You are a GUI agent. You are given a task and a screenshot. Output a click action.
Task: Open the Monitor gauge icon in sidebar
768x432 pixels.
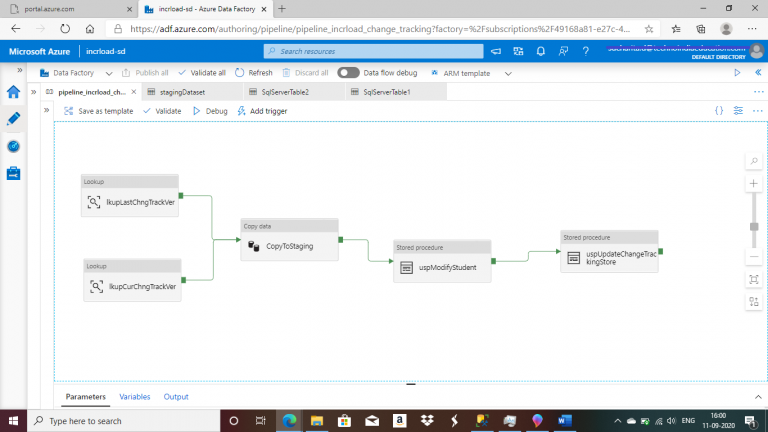click(x=13, y=146)
